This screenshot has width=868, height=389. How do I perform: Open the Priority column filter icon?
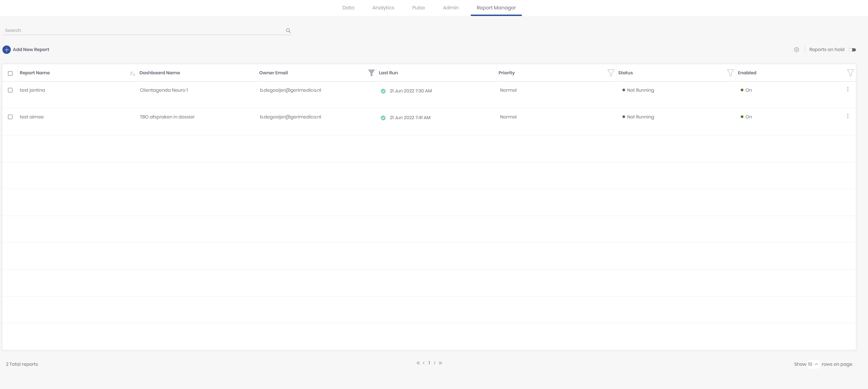pos(611,73)
